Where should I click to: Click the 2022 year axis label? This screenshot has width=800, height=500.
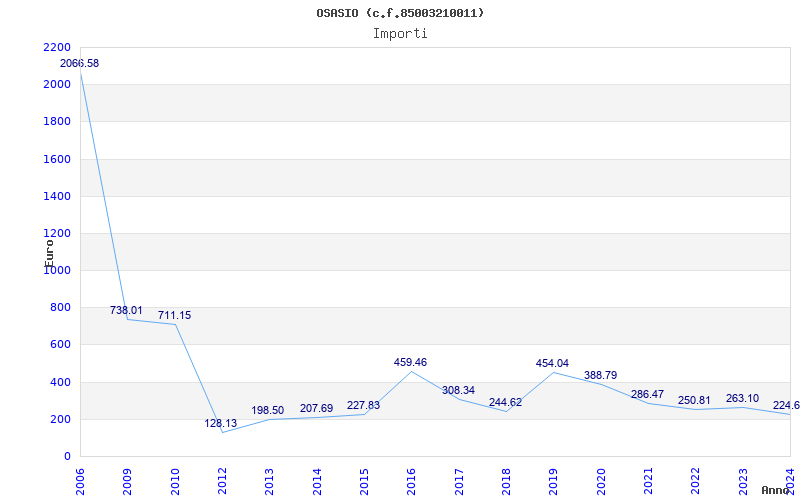(695, 482)
